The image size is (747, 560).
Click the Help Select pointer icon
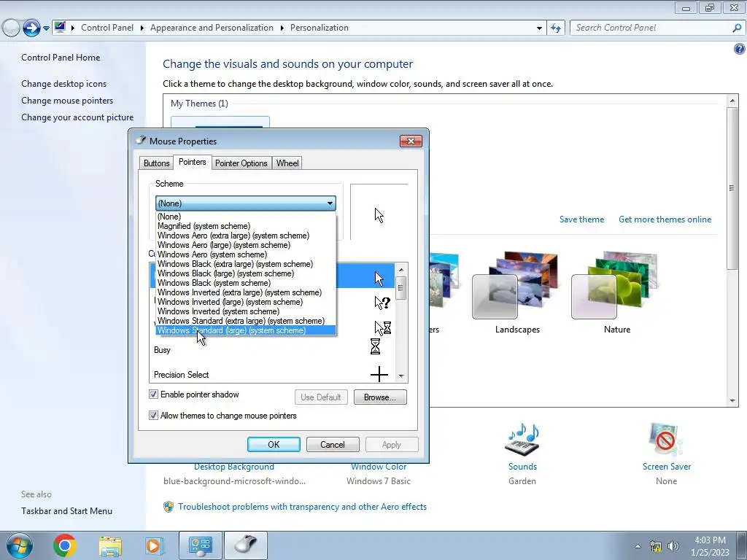coord(382,303)
